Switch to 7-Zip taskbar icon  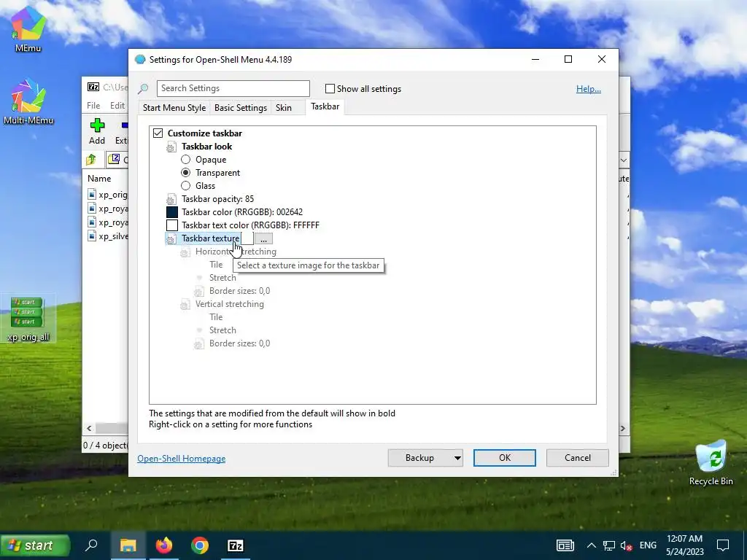click(x=236, y=545)
